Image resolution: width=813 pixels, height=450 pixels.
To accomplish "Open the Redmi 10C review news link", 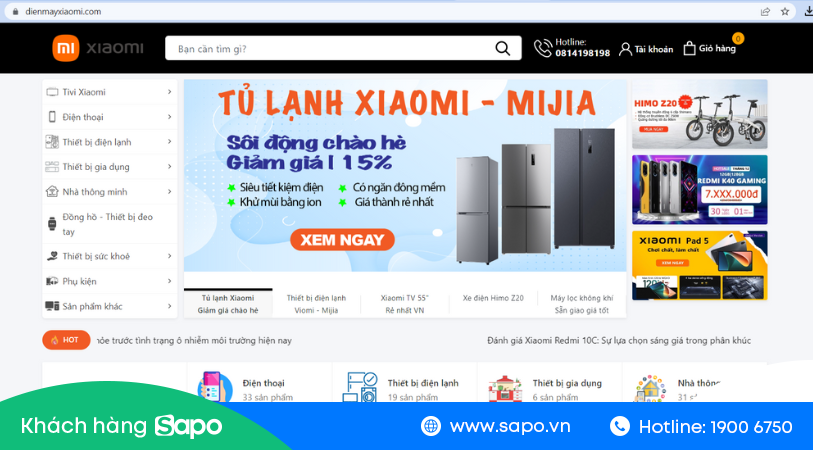I will click(619, 341).
